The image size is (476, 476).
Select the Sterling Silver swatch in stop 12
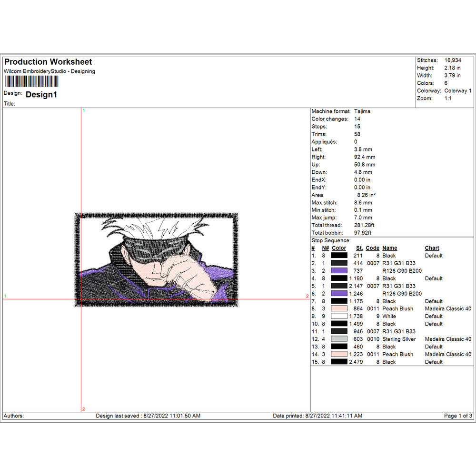tap(339, 339)
